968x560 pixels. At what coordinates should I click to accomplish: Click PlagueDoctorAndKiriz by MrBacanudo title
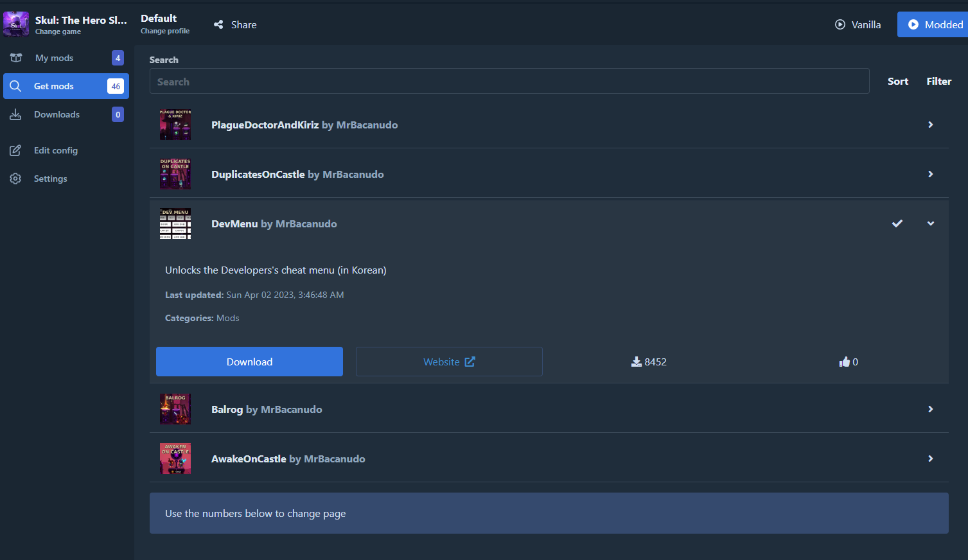tap(304, 125)
